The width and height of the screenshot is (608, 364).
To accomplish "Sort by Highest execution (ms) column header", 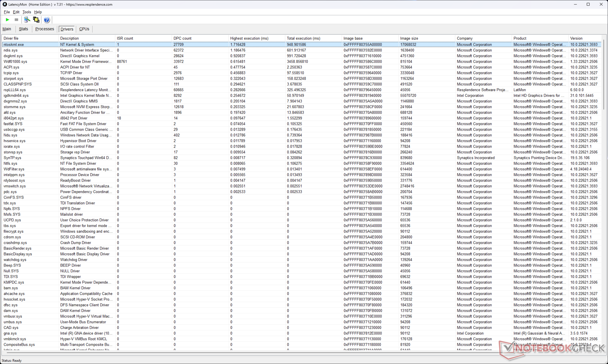I will [x=249, y=38].
